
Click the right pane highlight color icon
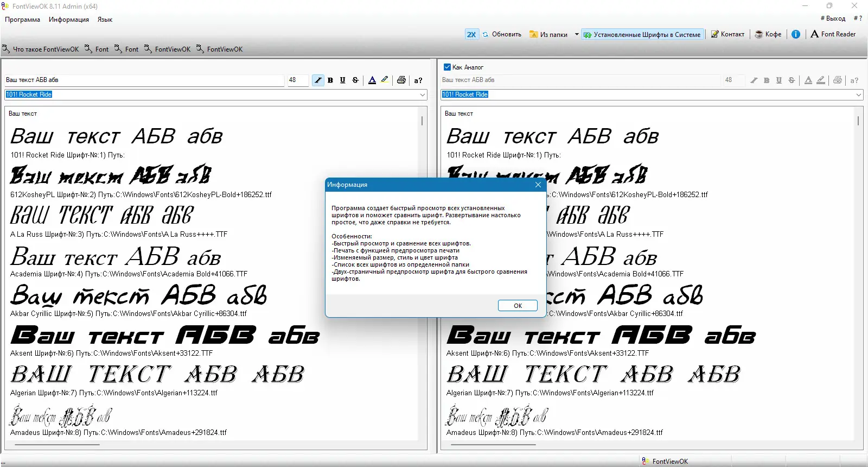821,80
